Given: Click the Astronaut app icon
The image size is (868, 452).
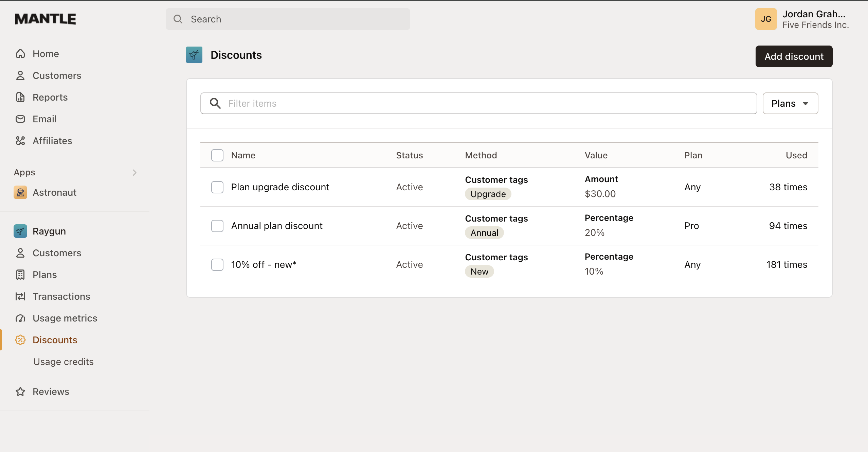Looking at the screenshot, I should [x=20, y=192].
